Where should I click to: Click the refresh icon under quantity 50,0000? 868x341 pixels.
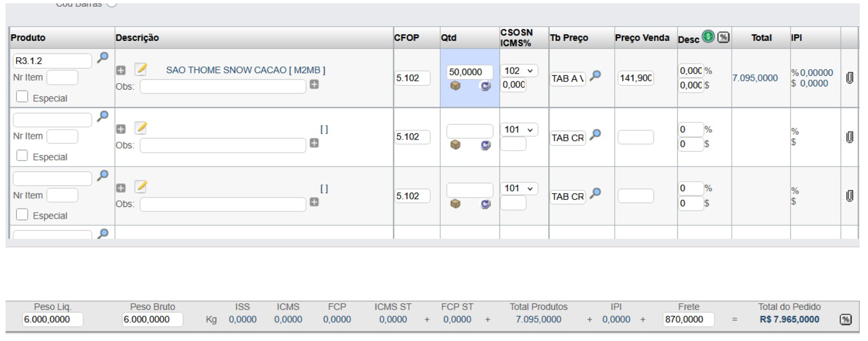point(484,86)
